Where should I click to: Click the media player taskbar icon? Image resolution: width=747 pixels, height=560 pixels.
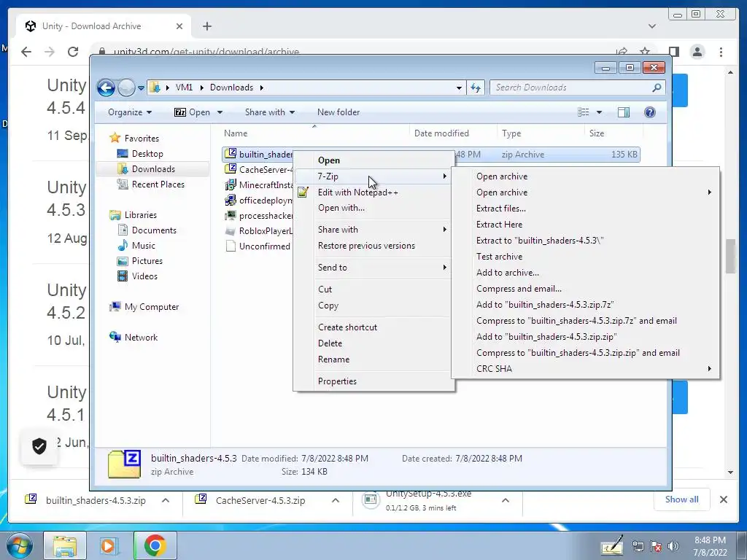[109, 545]
